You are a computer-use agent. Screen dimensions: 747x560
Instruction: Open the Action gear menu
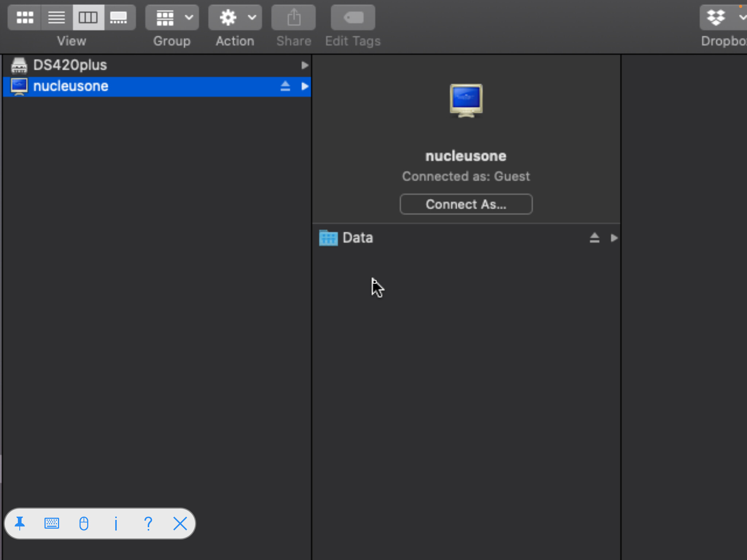pyautogui.click(x=235, y=17)
